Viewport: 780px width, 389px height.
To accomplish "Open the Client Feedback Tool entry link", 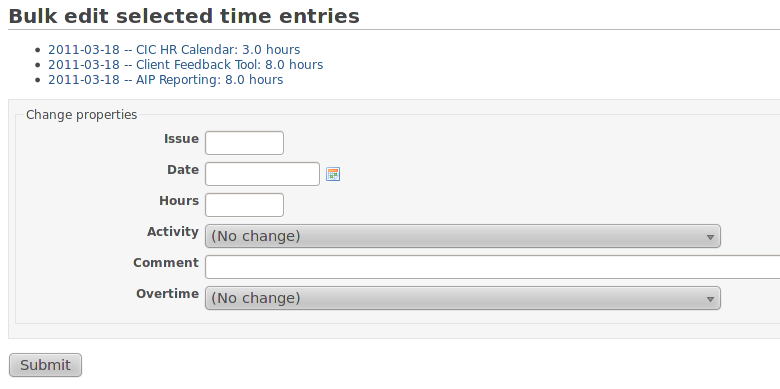I will [x=186, y=65].
